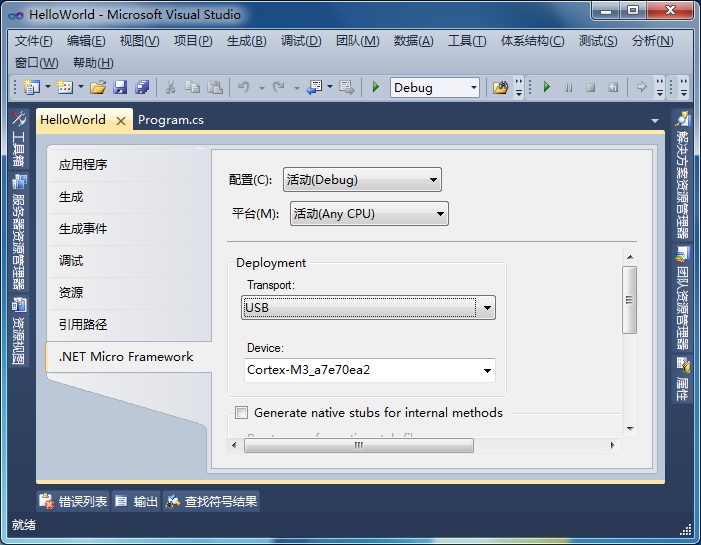The width and height of the screenshot is (701, 545).
Task: Open the 文件(F) menu
Action: tap(33, 41)
